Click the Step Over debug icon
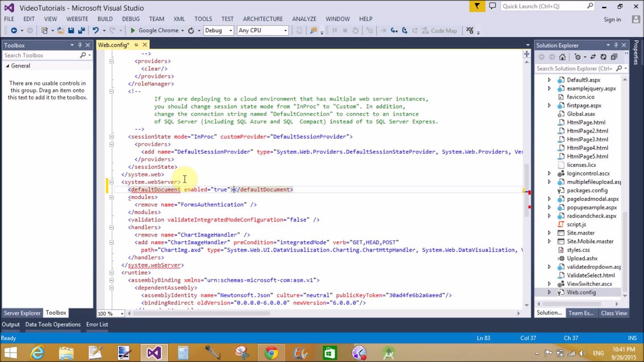 pos(405,31)
